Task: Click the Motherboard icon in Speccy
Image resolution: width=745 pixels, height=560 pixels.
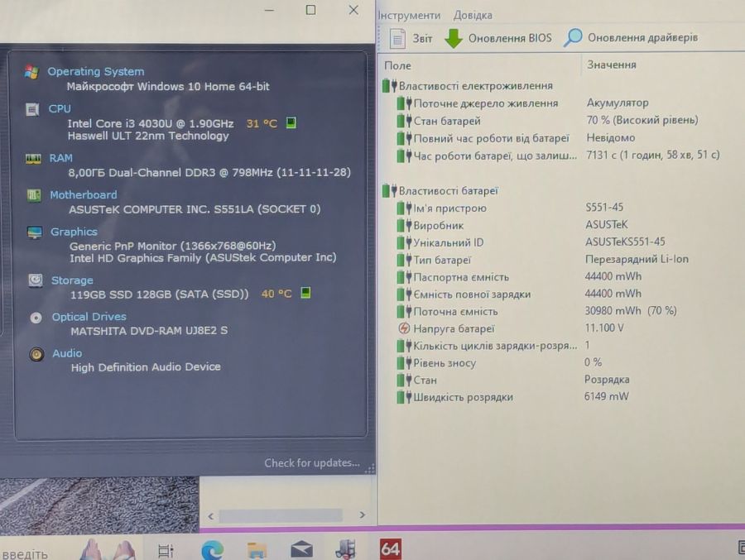Action: coord(33,195)
